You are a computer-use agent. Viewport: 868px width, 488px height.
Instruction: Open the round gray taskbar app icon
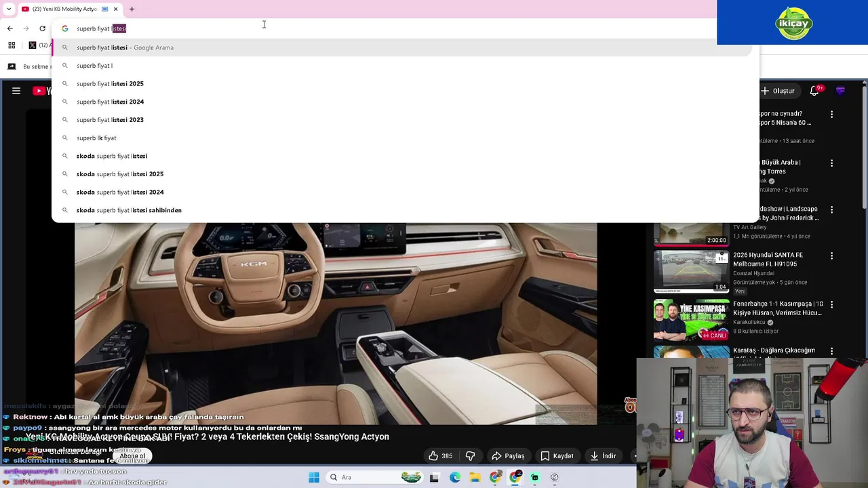point(555,477)
